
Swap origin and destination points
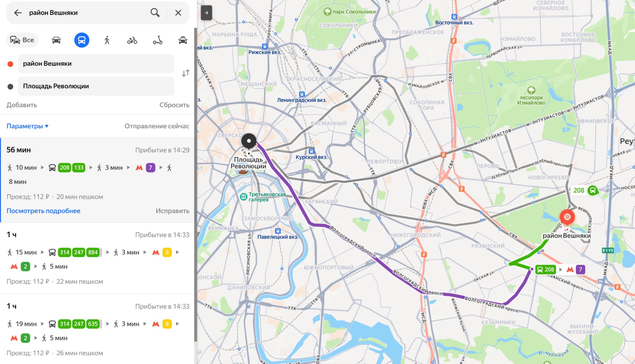[x=186, y=73]
